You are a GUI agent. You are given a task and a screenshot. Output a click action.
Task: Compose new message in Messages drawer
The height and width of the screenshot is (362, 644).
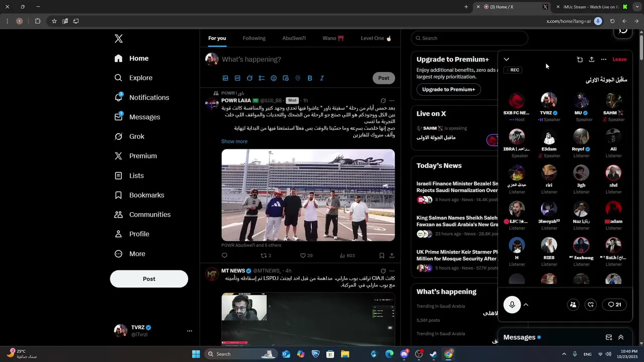point(609,337)
